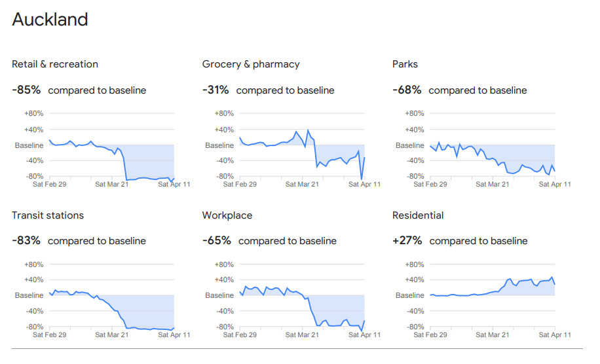Click the Parks section title
Screen dimensions: 600x364
click(405, 64)
